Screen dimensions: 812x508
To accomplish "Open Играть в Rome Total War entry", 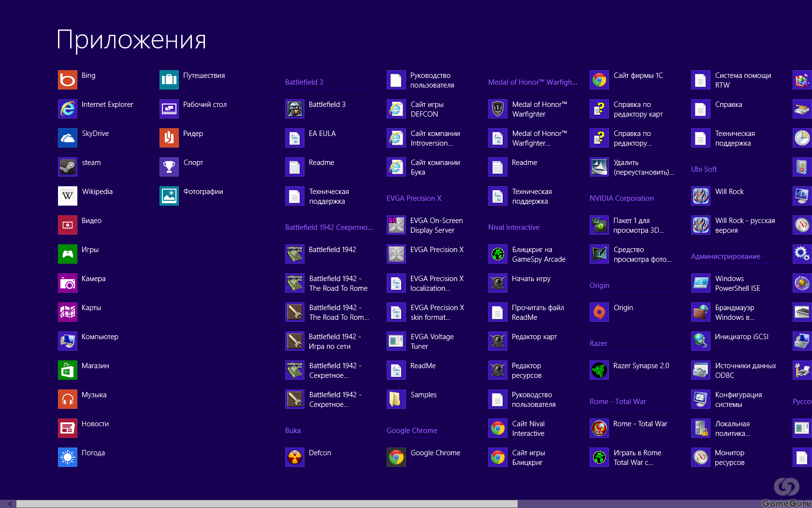I will pyautogui.click(x=625, y=457).
